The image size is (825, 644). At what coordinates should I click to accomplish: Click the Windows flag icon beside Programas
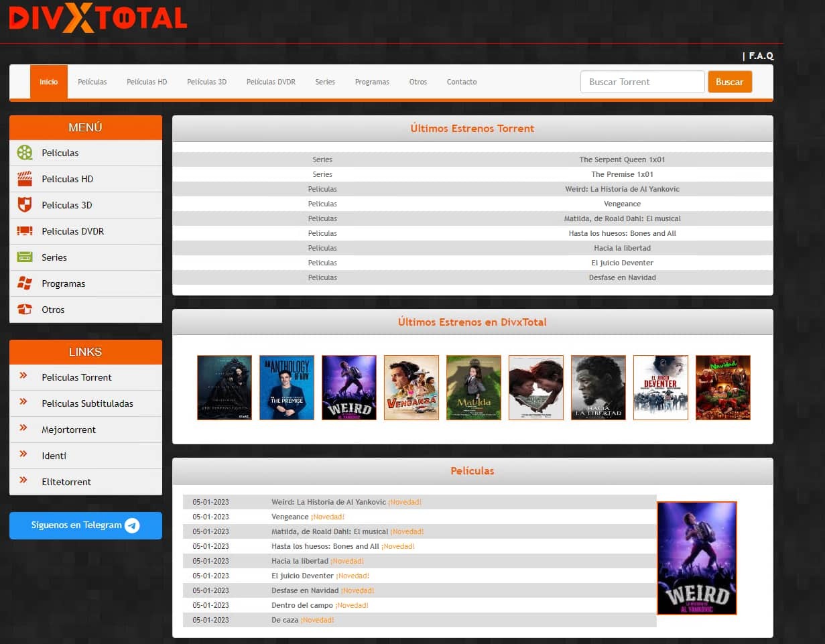tap(25, 283)
